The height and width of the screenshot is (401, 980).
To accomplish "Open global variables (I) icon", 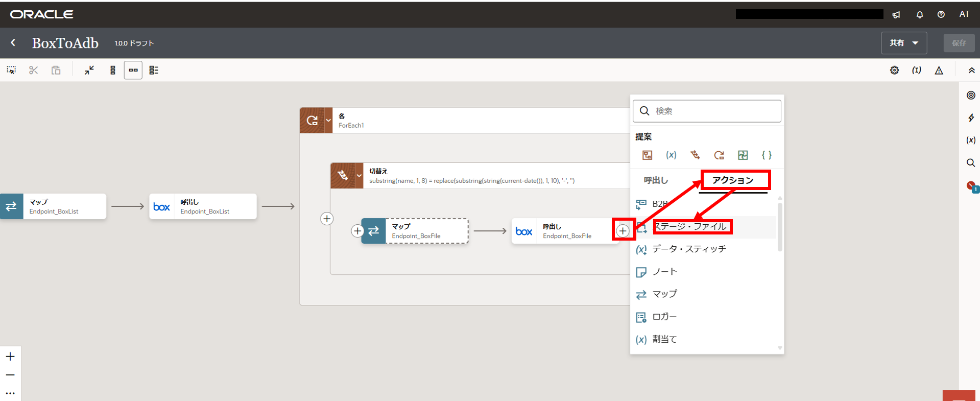I will [917, 70].
